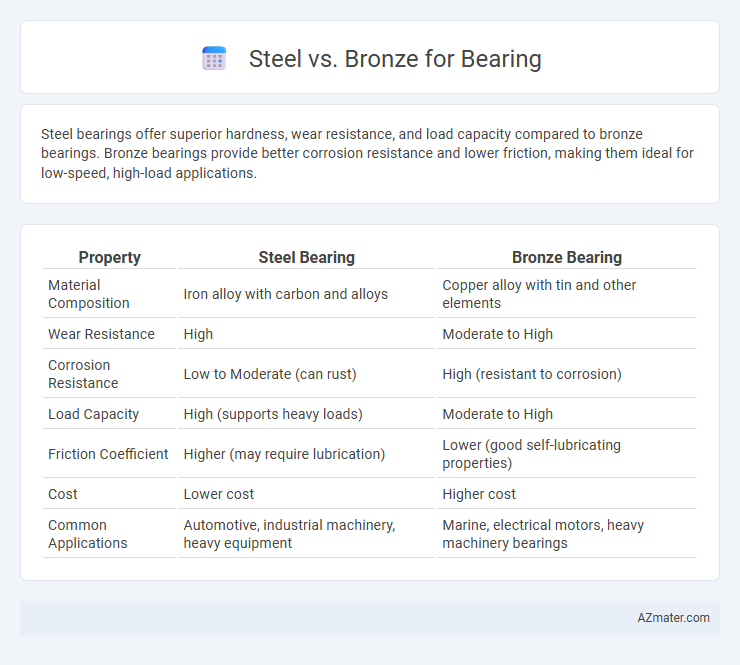Click 'Iron alloy with carbon and alloys' cell
Viewport: 740px width, 665px height.
click(286, 294)
